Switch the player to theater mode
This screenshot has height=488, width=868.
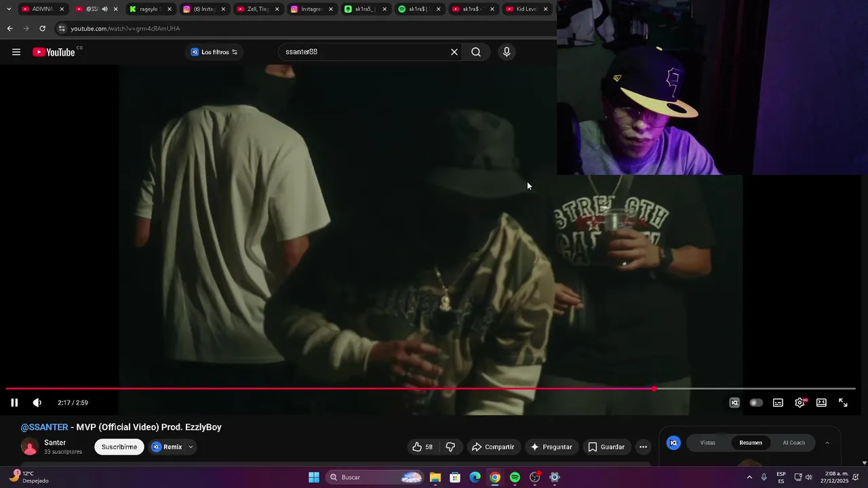pyautogui.click(x=821, y=403)
